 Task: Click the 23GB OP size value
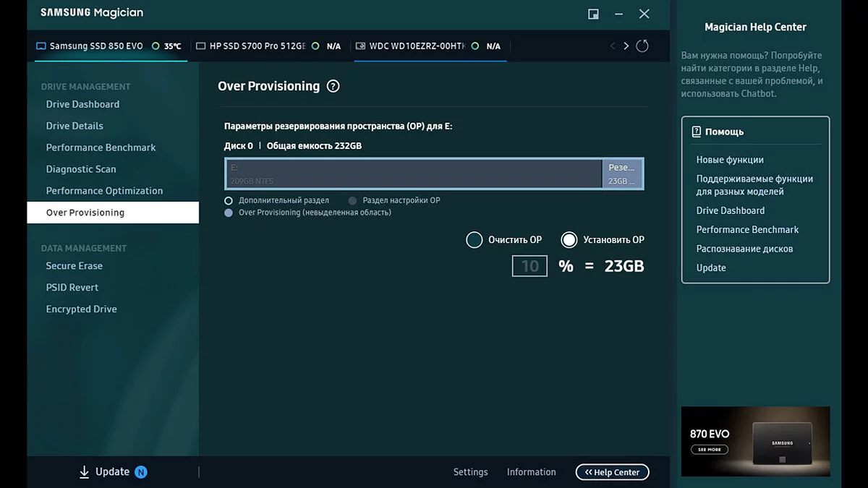pos(624,266)
